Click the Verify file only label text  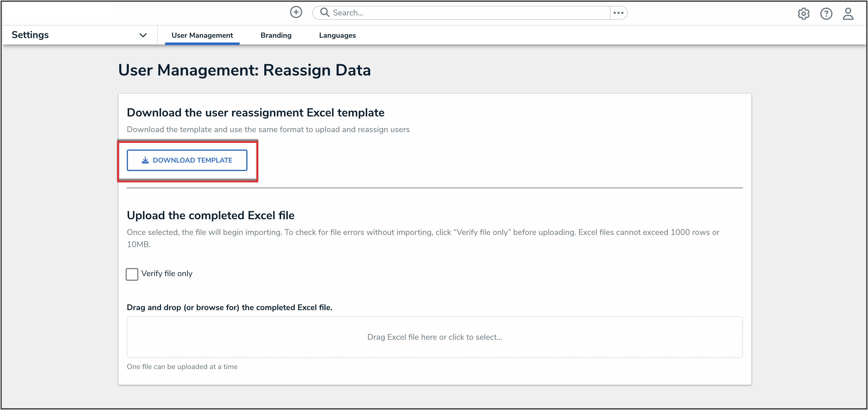pos(167,274)
